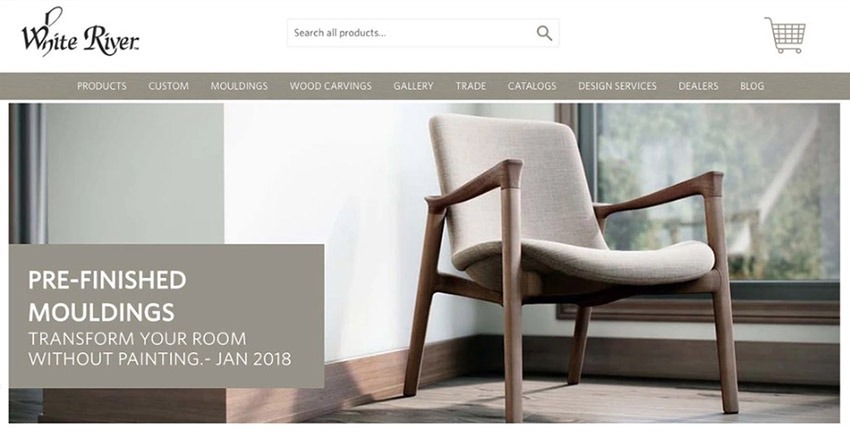This screenshot has height=440, width=850.
Task: Open the Catalogs menu item
Action: (532, 86)
